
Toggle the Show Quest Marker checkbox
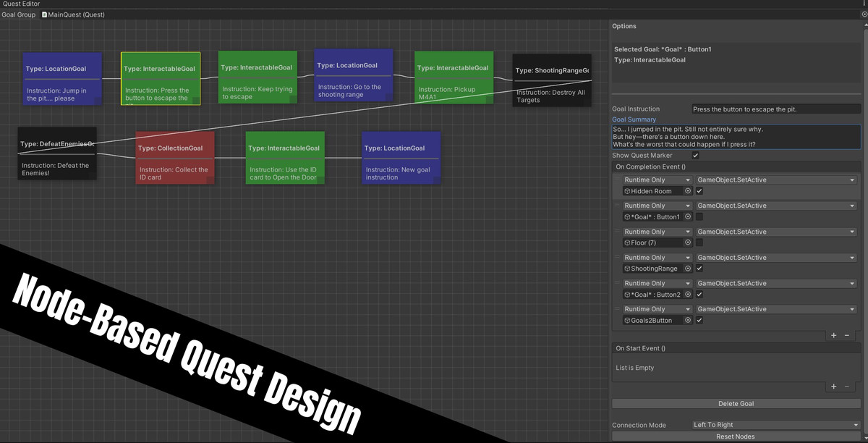(x=695, y=155)
